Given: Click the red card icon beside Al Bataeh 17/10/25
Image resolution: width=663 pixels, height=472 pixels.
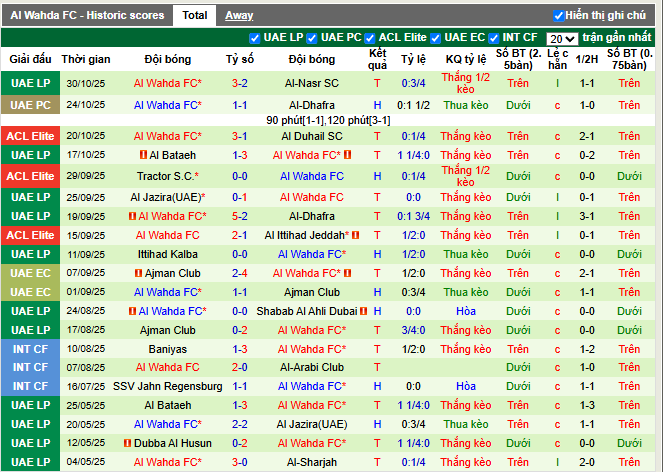Looking at the screenshot, I should click(143, 155).
